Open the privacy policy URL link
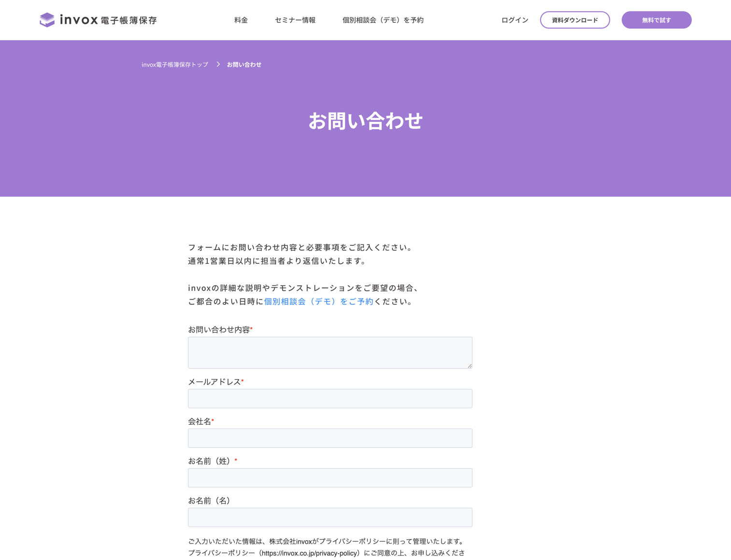 coord(309,553)
